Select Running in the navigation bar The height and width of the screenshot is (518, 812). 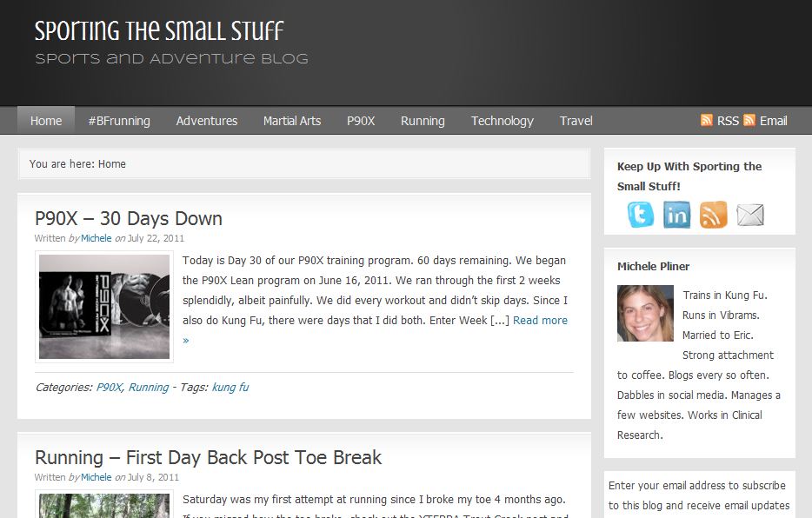tap(423, 121)
